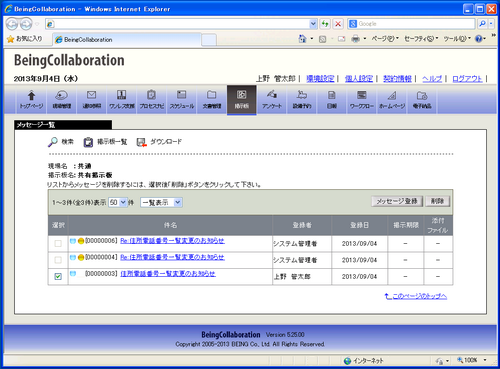Open the ページ(P) menu dropdown
Image resolution: width=500 pixels, height=369 pixels.
(385, 39)
